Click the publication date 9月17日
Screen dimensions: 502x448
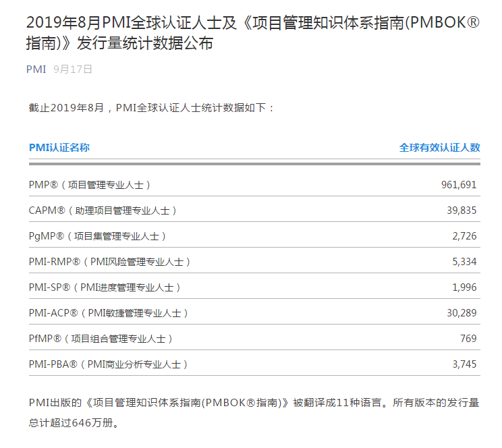tap(73, 69)
